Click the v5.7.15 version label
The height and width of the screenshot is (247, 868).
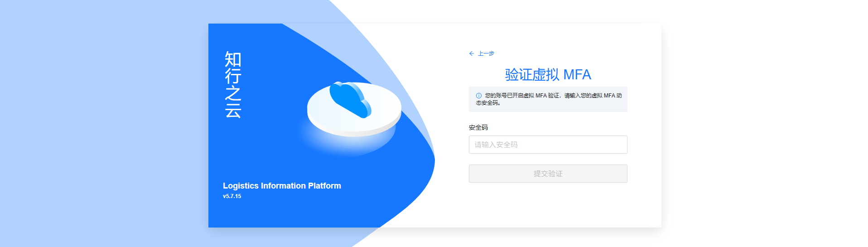(232, 196)
